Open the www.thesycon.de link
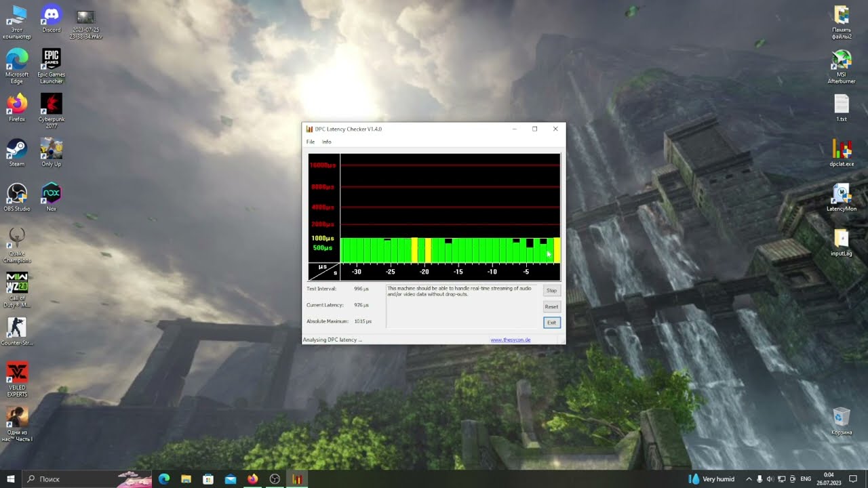Image resolution: width=868 pixels, height=488 pixels. pos(511,340)
